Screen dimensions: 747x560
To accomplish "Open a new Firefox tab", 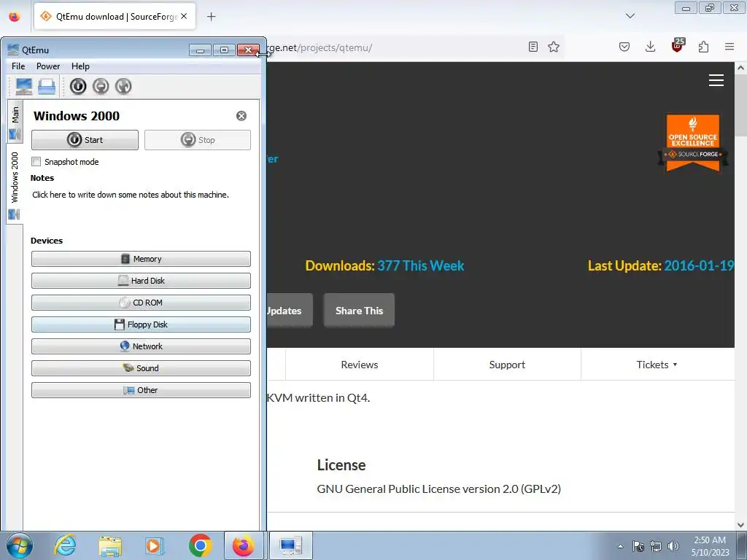I will [x=211, y=17].
